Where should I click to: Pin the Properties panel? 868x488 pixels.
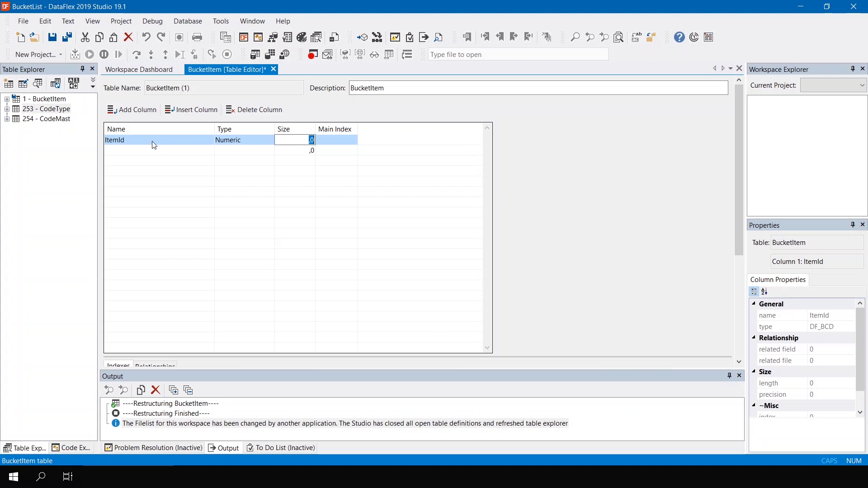(853, 225)
